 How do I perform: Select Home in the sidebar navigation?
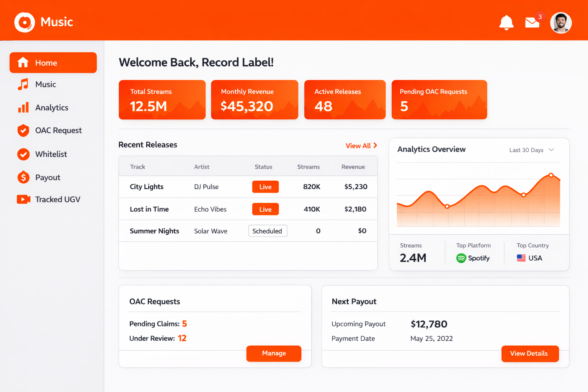click(x=53, y=62)
